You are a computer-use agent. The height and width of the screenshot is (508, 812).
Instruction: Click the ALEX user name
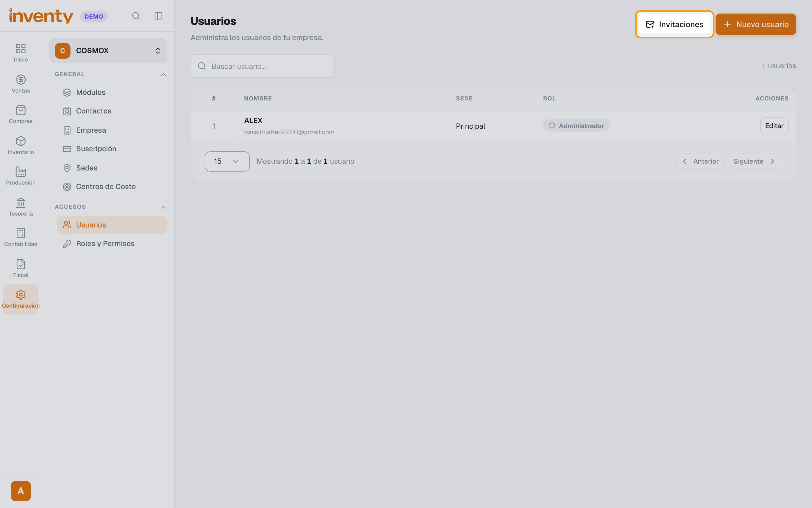pyautogui.click(x=253, y=120)
